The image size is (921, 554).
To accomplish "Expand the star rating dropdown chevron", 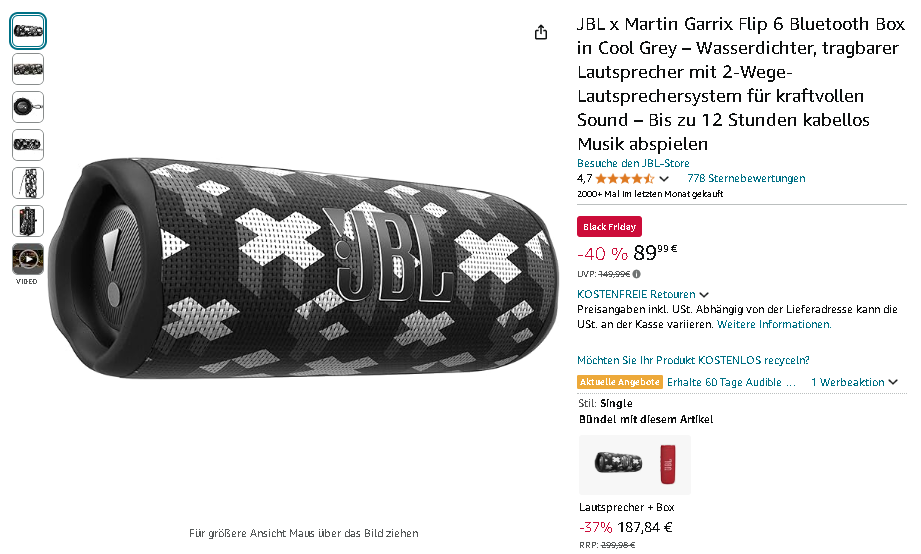I will point(664,179).
